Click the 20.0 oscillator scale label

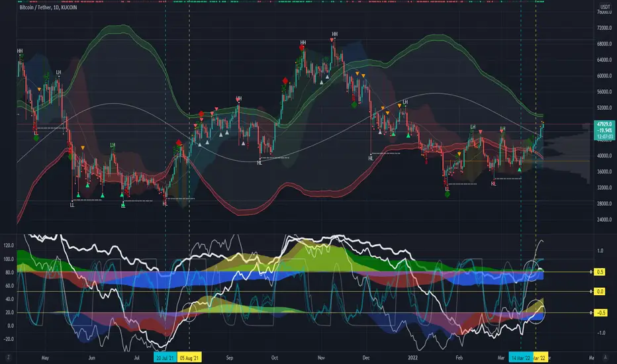click(9, 312)
